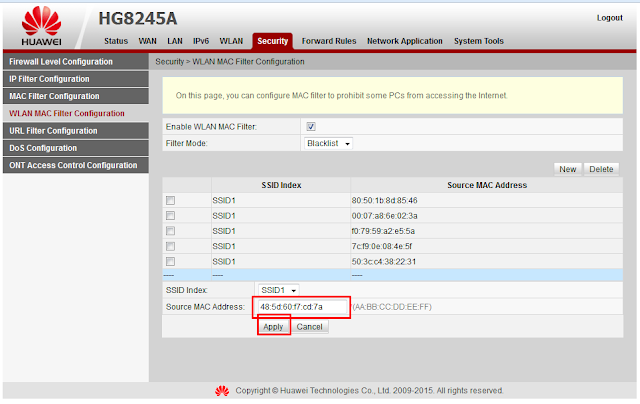
Task: Open IP Filter Configuration page
Action: (x=76, y=79)
